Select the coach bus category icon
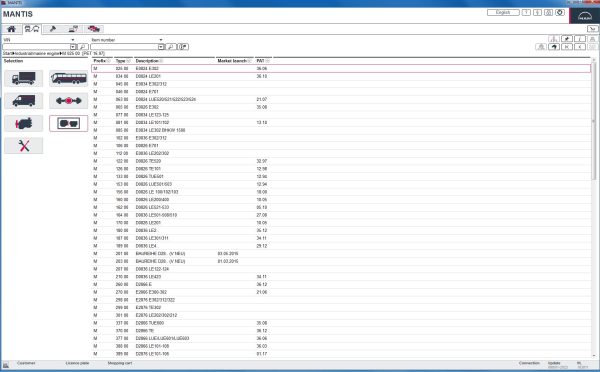 pyautogui.click(x=68, y=78)
